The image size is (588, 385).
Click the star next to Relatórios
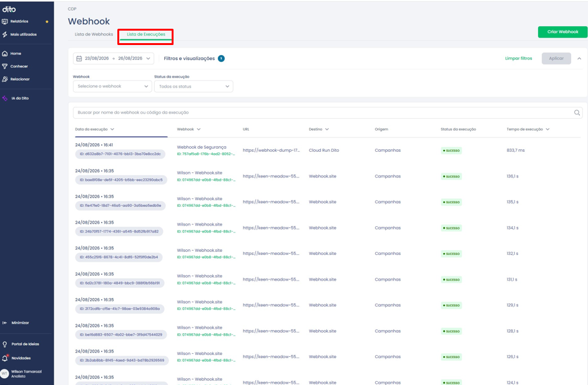(x=47, y=22)
